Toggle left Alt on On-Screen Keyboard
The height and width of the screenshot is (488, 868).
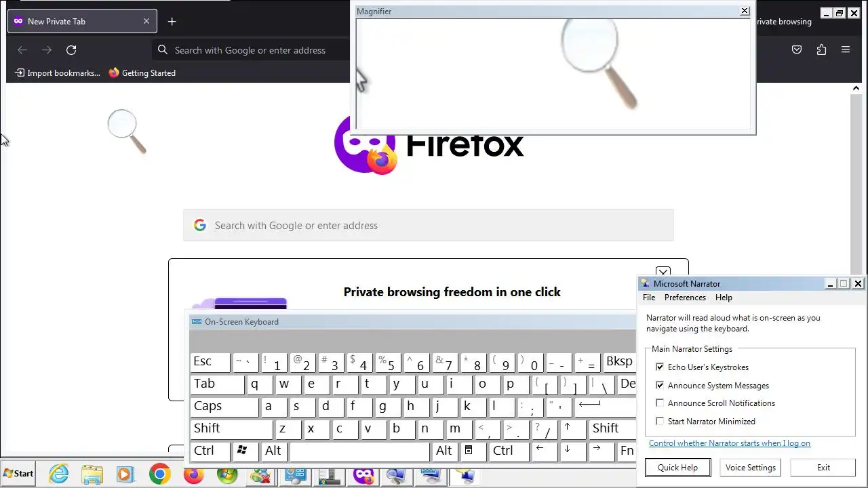pos(274,452)
